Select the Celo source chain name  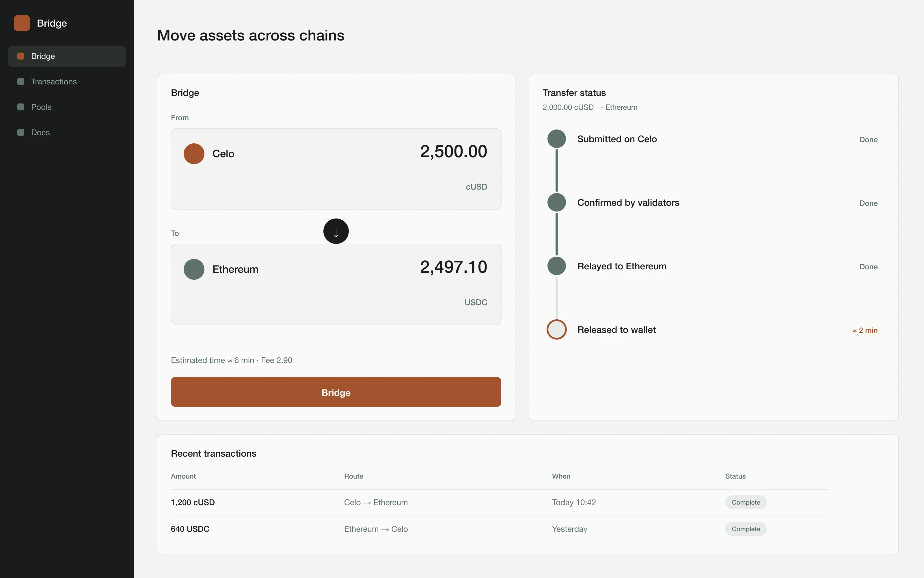click(x=223, y=154)
